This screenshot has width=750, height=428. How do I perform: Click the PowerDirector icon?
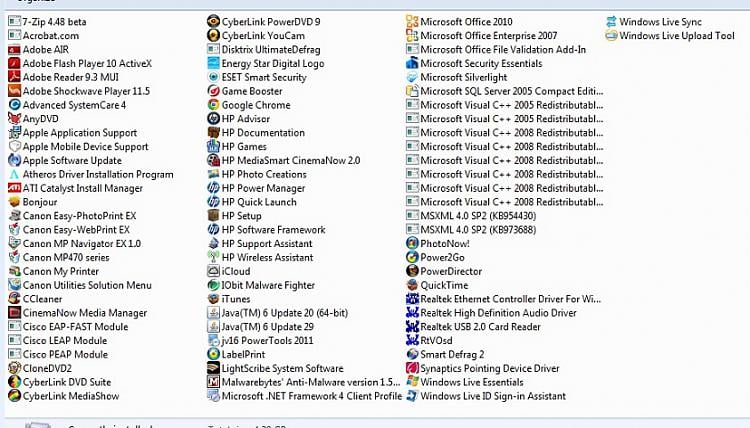click(x=412, y=271)
